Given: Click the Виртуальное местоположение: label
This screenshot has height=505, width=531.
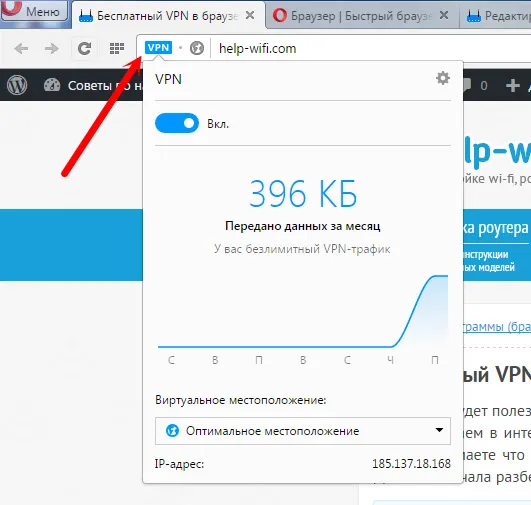Looking at the screenshot, I should coord(240,400).
